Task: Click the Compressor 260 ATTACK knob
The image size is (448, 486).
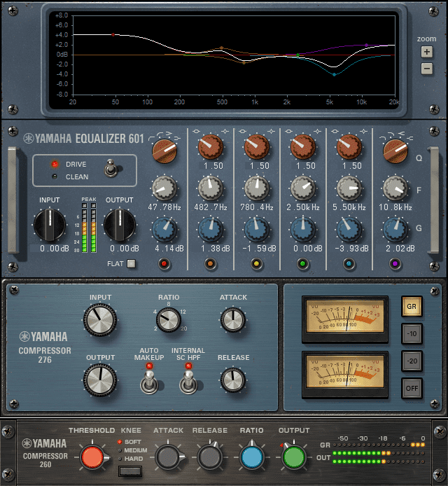Action: (x=167, y=457)
